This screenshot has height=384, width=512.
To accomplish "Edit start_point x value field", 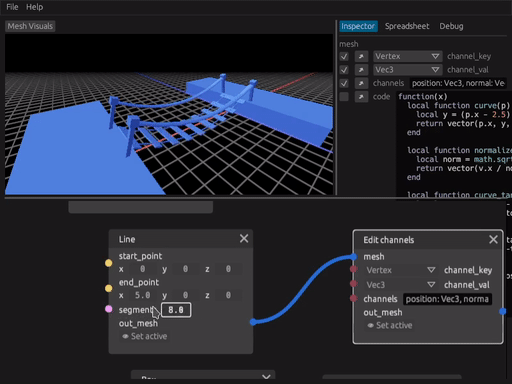I will [x=142, y=269].
